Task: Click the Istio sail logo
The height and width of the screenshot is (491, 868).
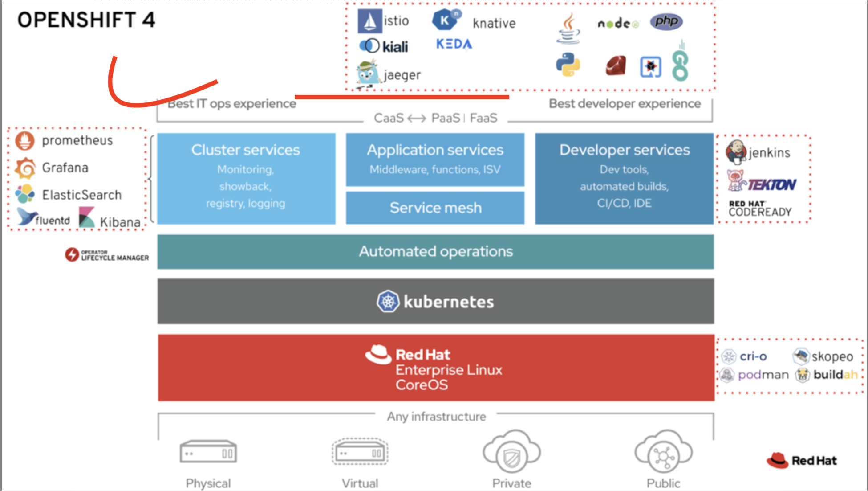Action: point(369,21)
